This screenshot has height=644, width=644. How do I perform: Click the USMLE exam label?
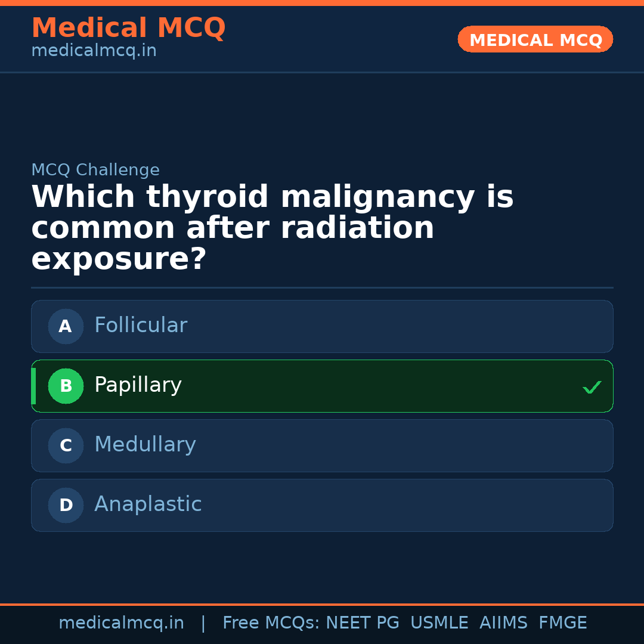click(x=439, y=623)
